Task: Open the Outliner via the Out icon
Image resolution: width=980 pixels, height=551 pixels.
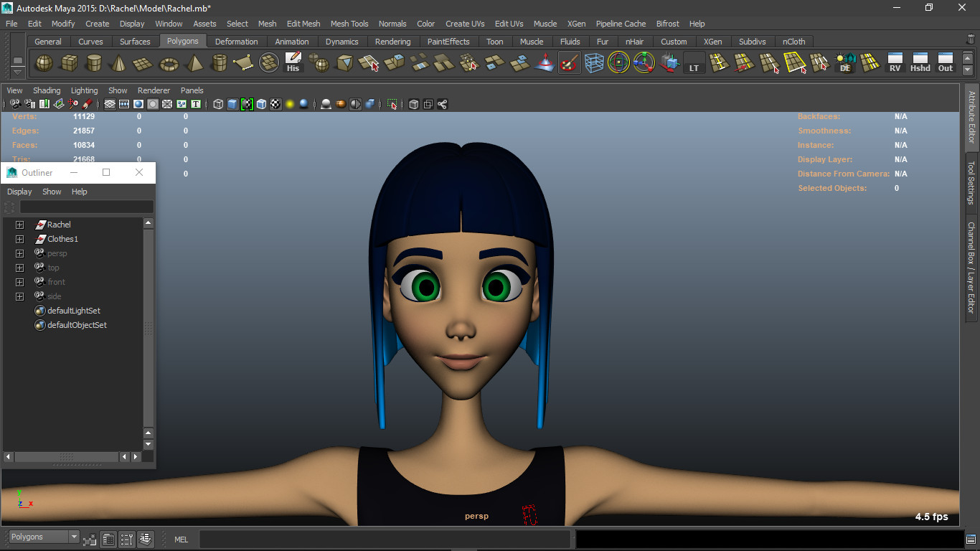Action: click(x=945, y=63)
